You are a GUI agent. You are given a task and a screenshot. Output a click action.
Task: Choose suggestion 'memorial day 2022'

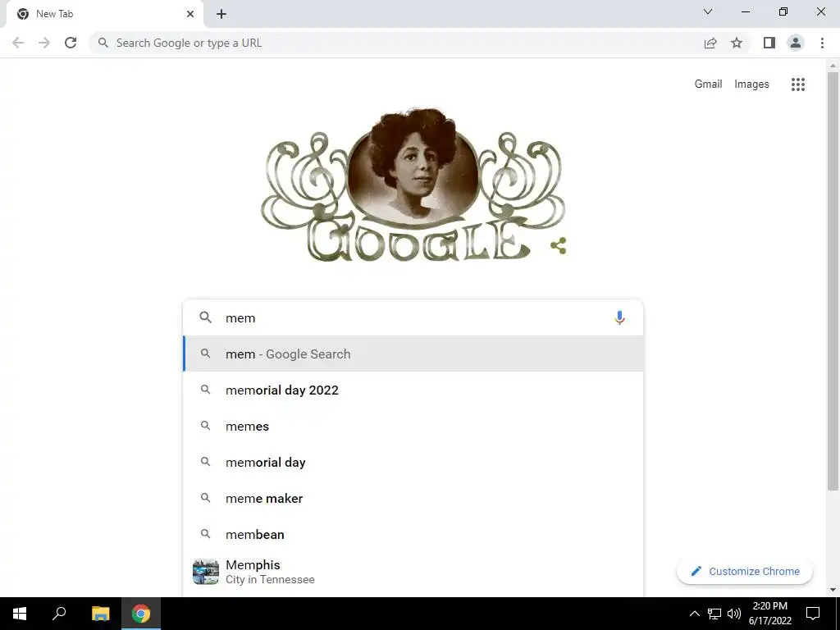coord(413,390)
